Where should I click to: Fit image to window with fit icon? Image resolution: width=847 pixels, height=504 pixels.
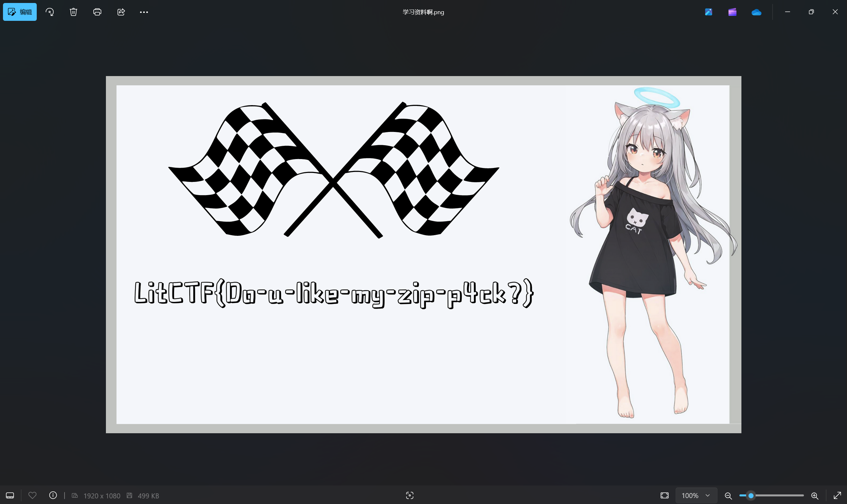pos(665,495)
